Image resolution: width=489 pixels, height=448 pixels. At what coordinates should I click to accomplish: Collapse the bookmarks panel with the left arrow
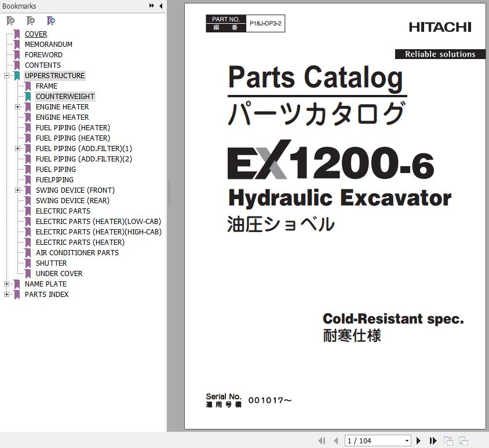coord(160,6)
